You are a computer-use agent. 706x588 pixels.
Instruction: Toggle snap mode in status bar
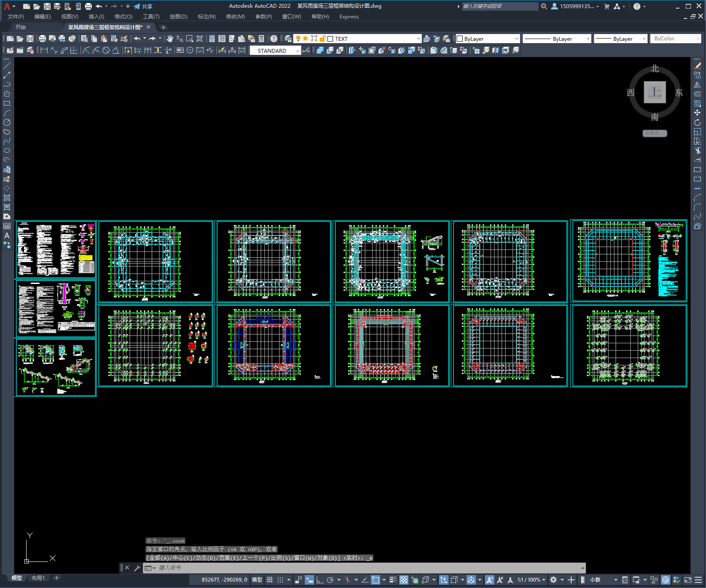coord(280,580)
